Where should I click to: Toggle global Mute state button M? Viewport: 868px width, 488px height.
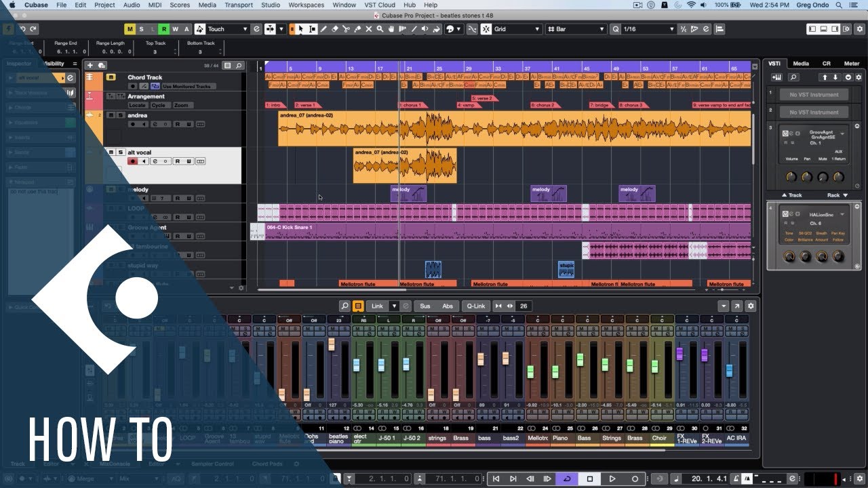pos(130,29)
